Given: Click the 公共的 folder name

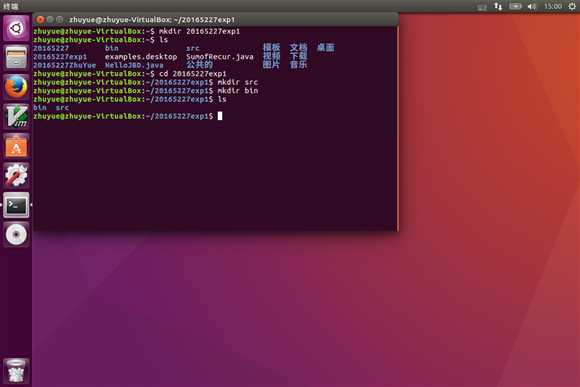Looking at the screenshot, I should point(199,65).
